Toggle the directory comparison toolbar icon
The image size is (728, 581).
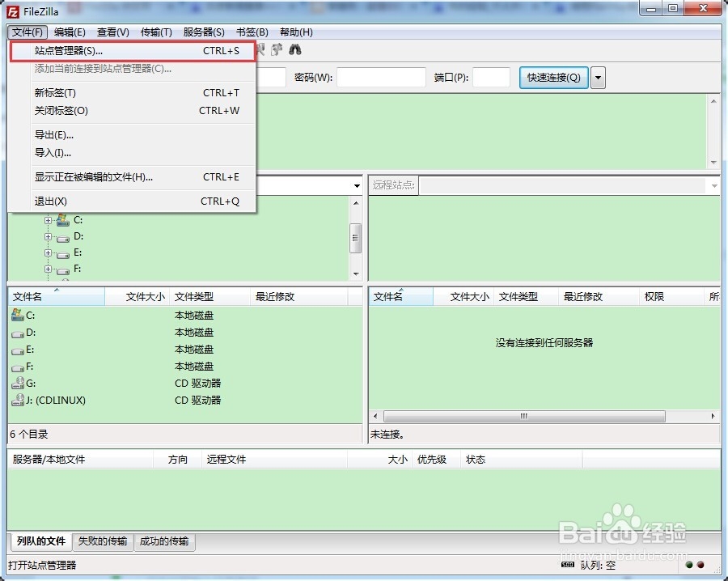pyautogui.click(x=262, y=49)
